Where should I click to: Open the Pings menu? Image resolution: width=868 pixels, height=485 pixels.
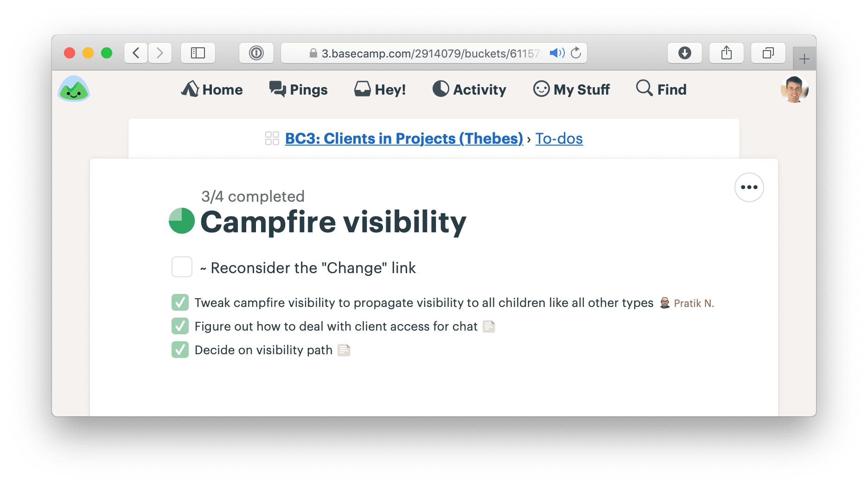(299, 89)
